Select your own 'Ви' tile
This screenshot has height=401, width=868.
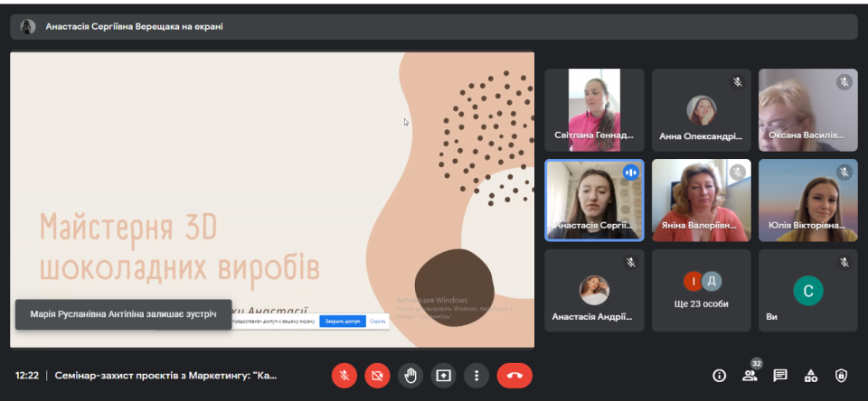(x=808, y=291)
